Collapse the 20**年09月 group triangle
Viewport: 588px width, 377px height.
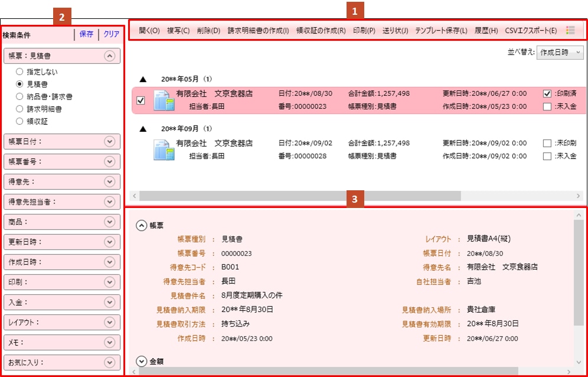click(143, 128)
